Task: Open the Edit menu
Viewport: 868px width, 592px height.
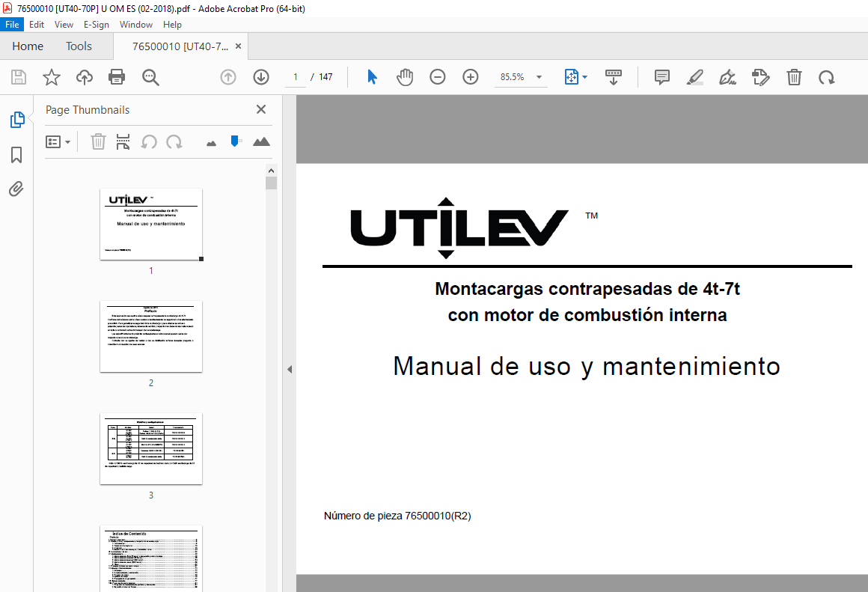Action: 37,25
